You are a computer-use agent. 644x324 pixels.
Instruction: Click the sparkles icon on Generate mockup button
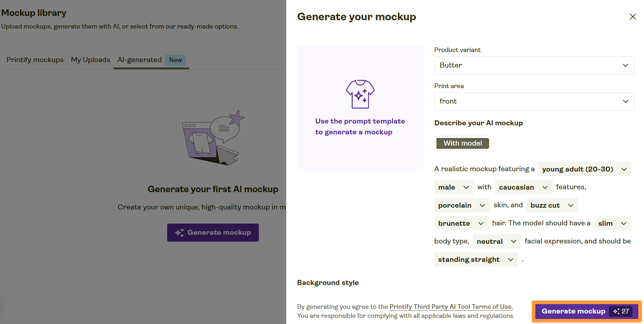tap(614, 311)
